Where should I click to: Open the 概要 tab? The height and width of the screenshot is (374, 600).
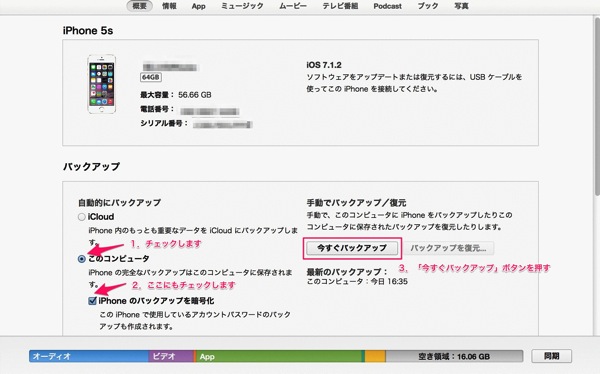coord(139,6)
